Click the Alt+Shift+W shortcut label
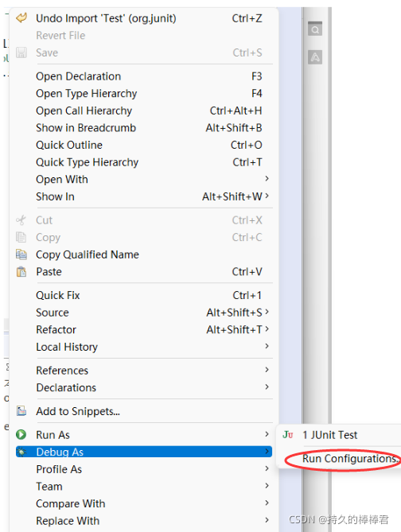Viewport: 401px width, 532px height. tap(232, 196)
